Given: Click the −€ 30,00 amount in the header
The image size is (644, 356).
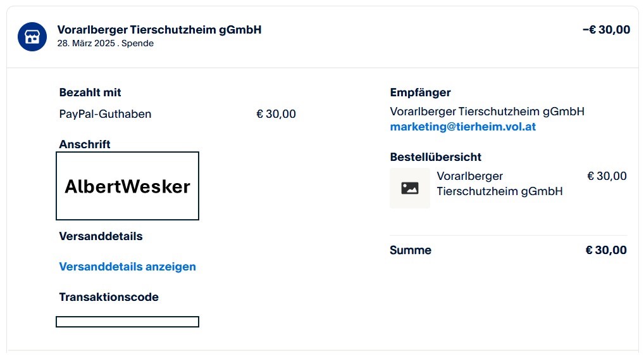Looking at the screenshot, I should [605, 30].
